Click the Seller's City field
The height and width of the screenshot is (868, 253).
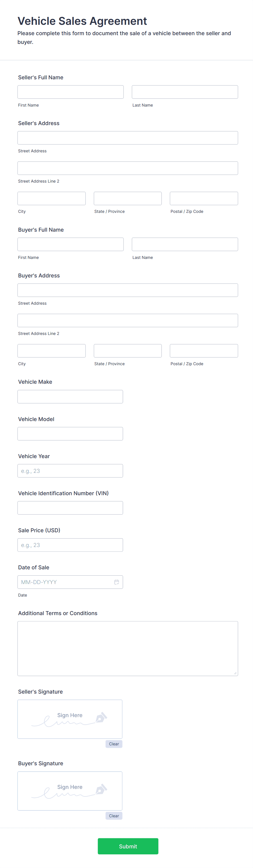(51, 198)
